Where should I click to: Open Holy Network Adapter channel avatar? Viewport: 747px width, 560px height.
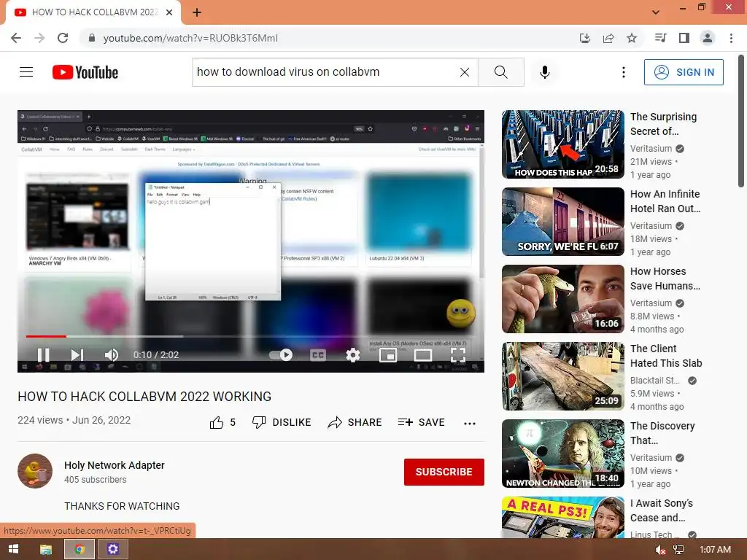pos(35,471)
